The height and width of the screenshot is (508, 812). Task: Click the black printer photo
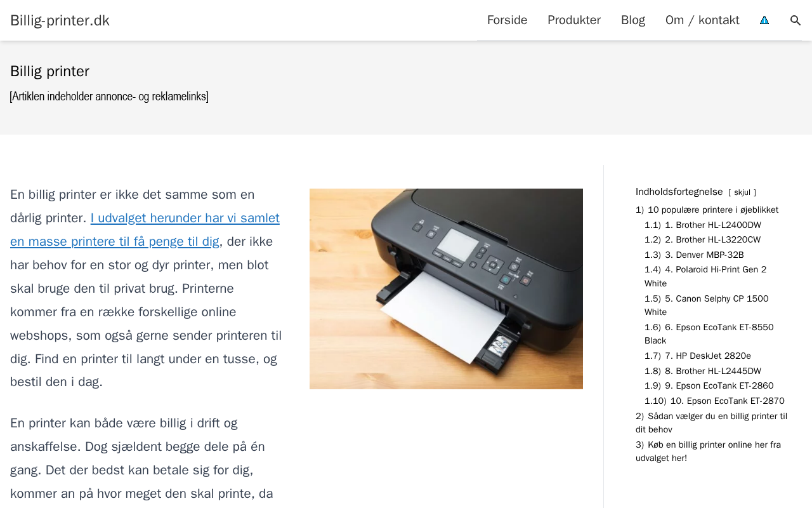(446, 289)
